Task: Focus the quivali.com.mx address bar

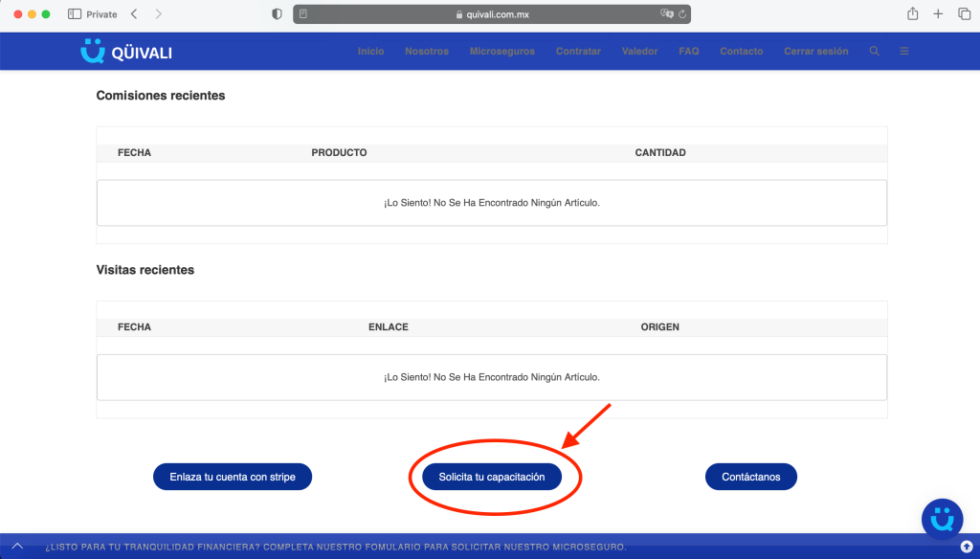Action: pos(492,13)
